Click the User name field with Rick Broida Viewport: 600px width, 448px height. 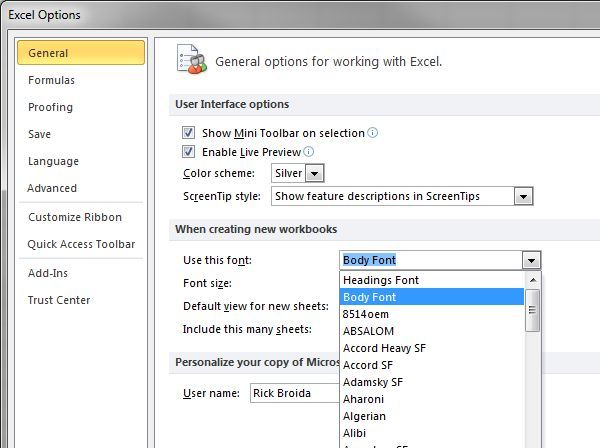coord(295,393)
